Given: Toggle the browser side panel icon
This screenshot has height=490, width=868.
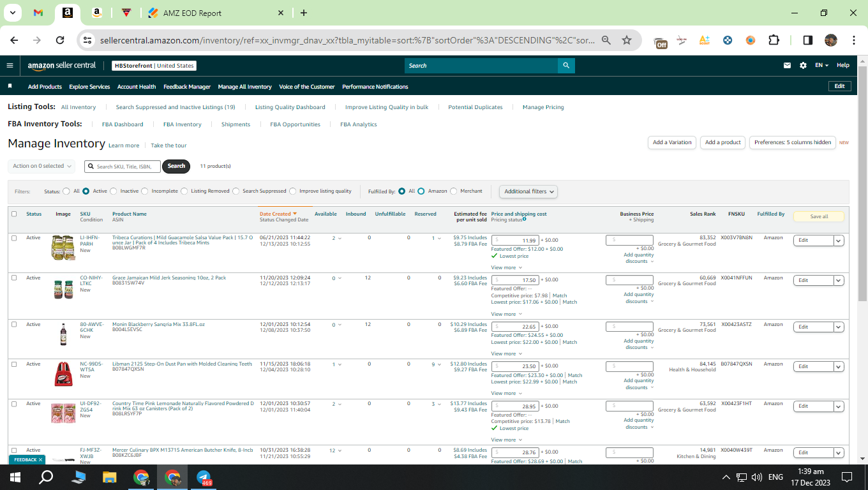Looking at the screenshot, I should tap(807, 40).
